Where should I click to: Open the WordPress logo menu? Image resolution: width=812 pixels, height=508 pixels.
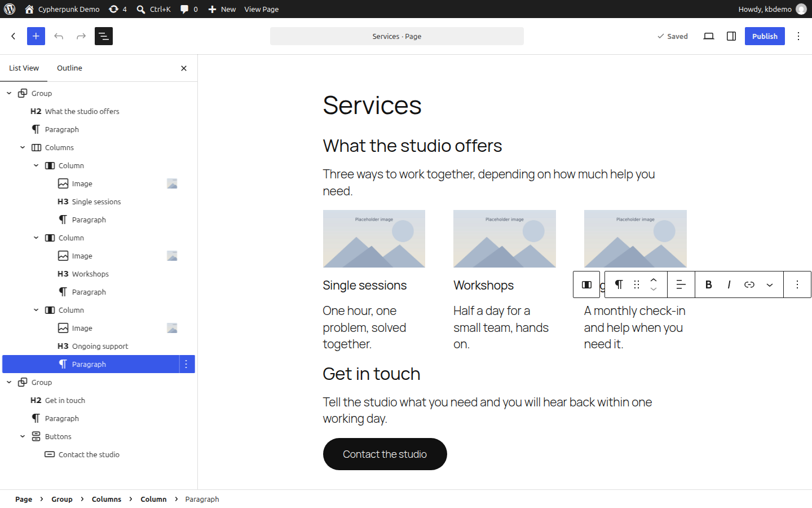[x=10, y=9]
